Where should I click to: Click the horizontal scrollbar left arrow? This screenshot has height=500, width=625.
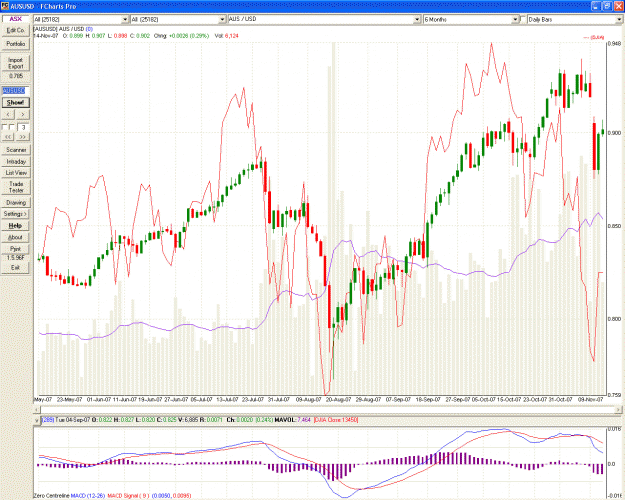point(37,409)
